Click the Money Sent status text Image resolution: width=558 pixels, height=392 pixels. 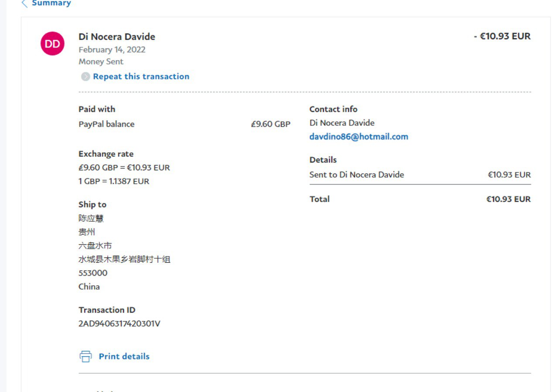tap(101, 62)
